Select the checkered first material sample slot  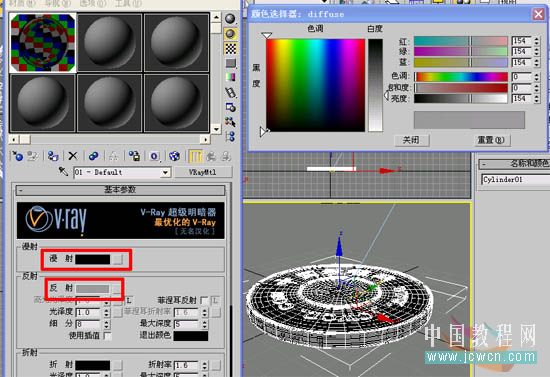coord(43,43)
